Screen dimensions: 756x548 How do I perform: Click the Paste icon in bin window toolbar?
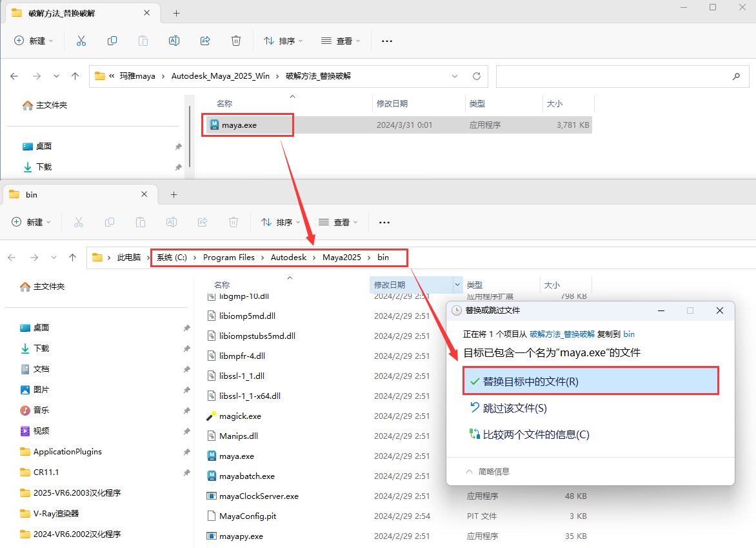[141, 222]
